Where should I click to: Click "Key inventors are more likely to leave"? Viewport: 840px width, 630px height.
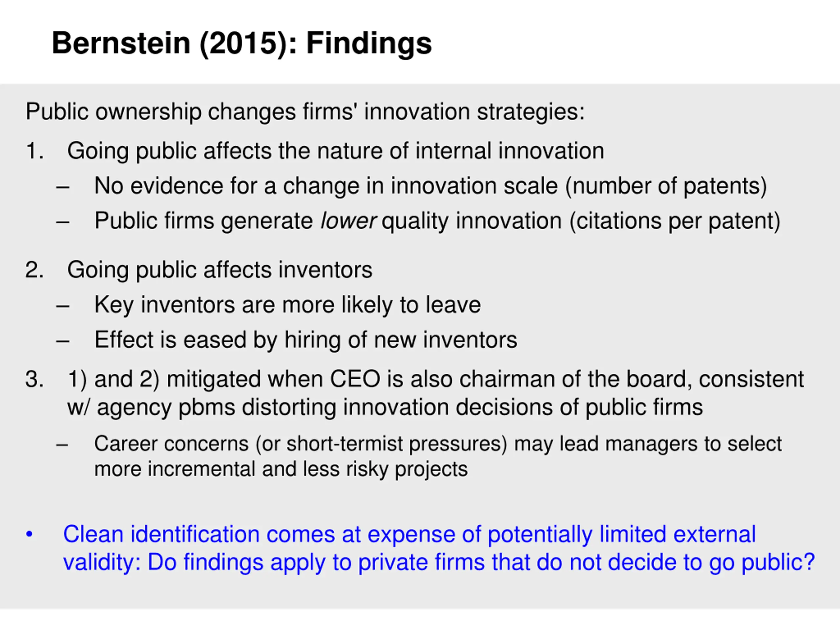pos(287,305)
